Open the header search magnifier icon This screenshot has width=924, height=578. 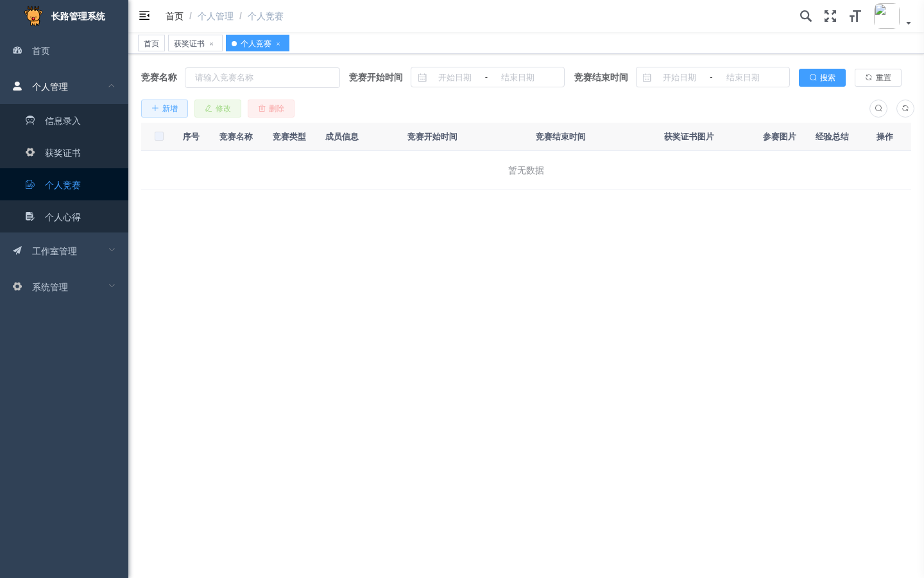click(x=806, y=16)
